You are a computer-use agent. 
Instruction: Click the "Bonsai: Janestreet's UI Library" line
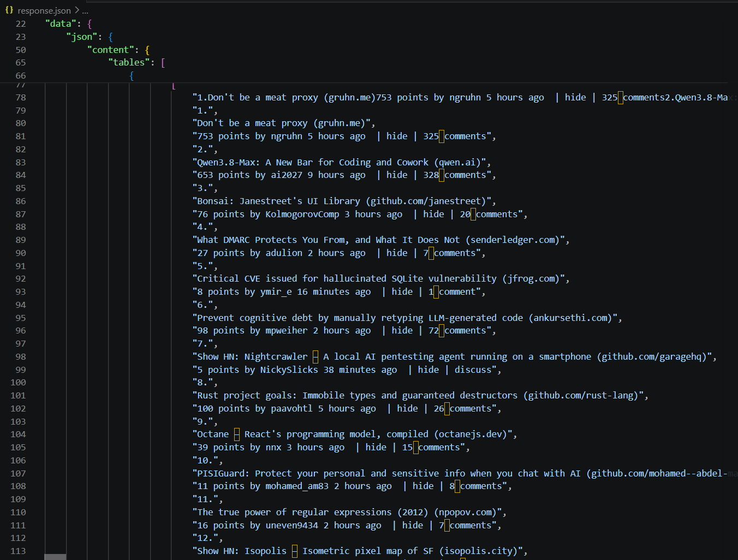coord(344,201)
